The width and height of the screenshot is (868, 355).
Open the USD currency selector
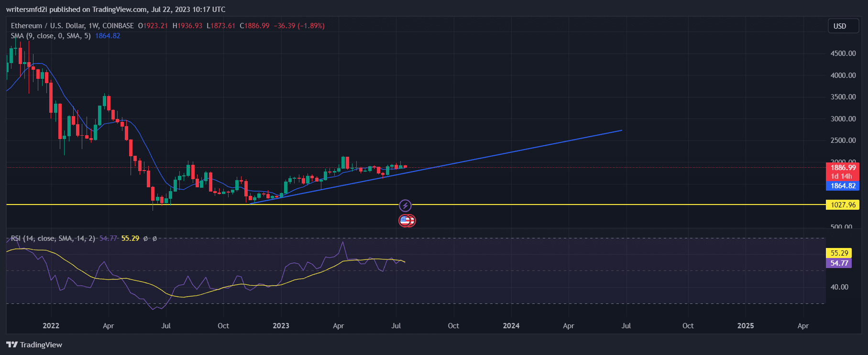pyautogui.click(x=839, y=26)
